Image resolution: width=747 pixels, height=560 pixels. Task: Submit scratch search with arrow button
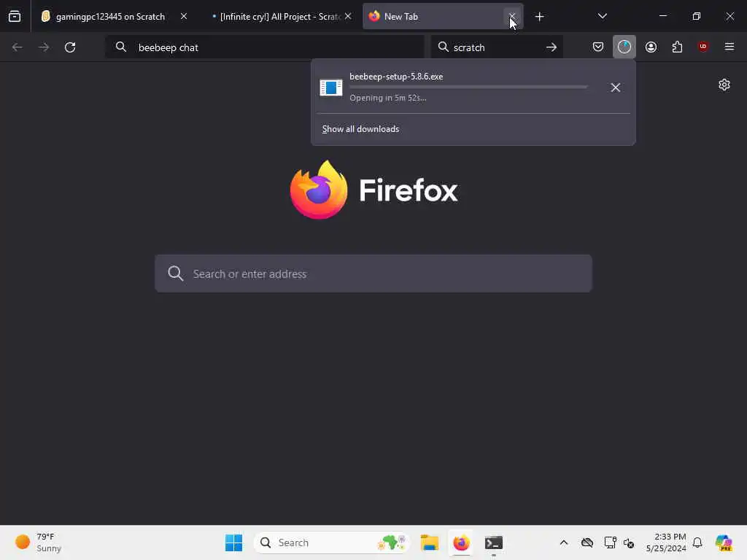pyautogui.click(x=551, y=47)
